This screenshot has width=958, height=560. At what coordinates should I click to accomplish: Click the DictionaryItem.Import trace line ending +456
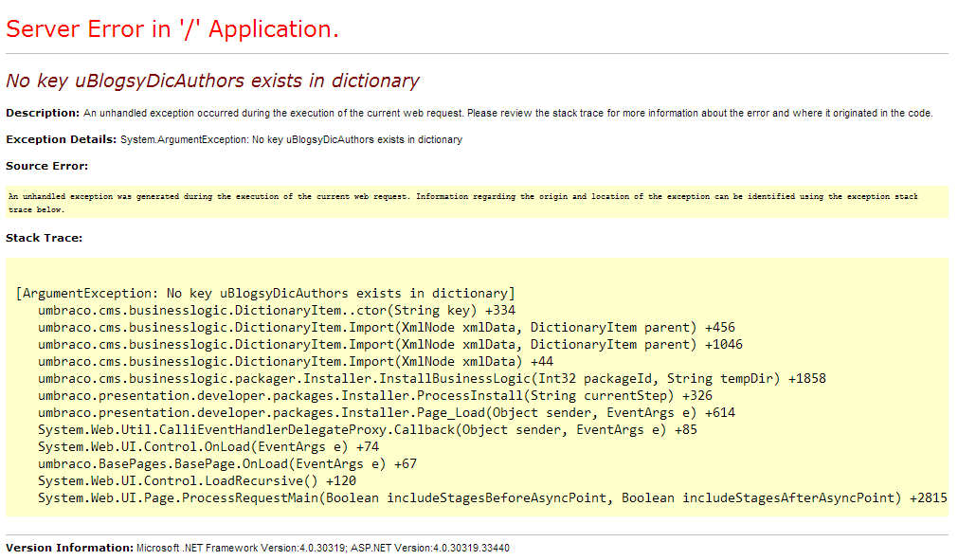click(x=387, y=328)
